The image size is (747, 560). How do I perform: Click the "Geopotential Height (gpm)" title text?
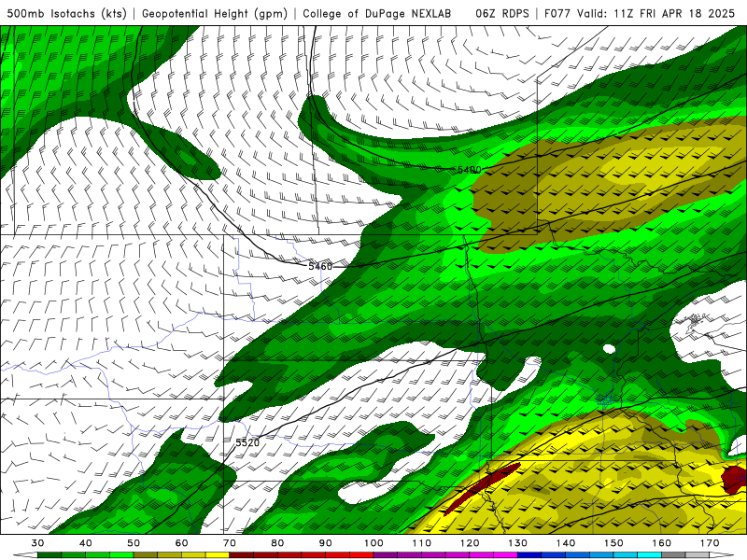tap(215, 13)
